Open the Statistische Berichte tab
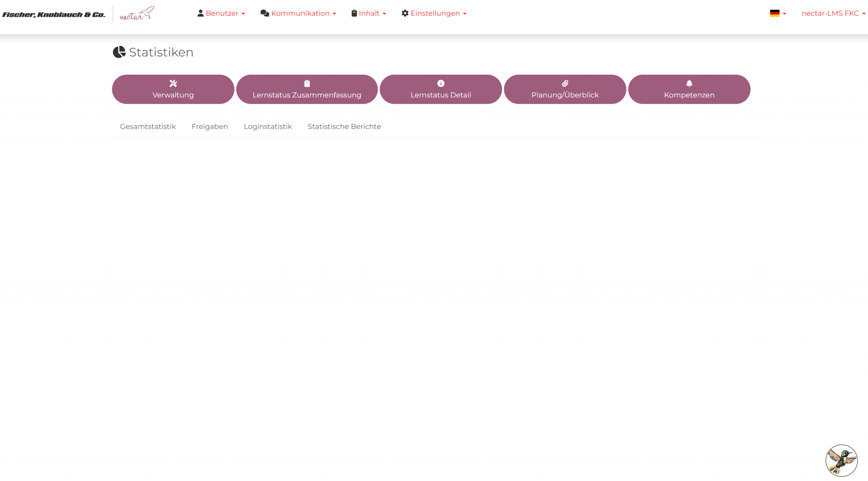The height and width of the screenshot is (481, 868). coord(344,127)
